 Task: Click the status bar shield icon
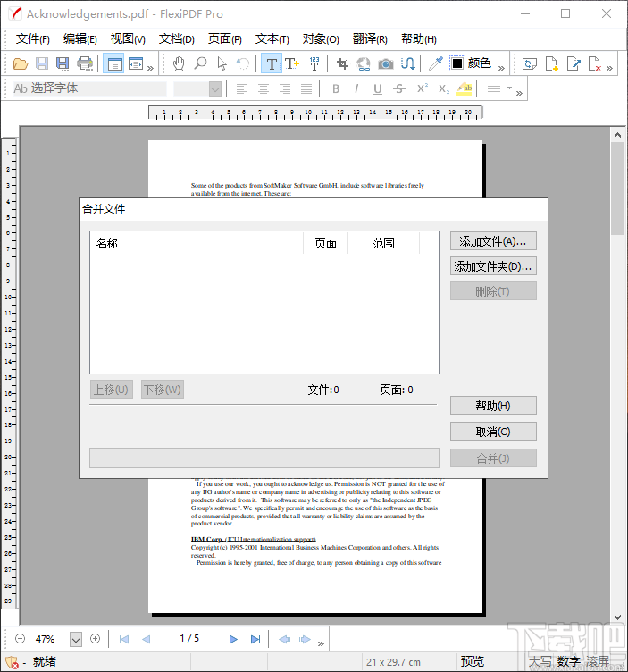12,662
